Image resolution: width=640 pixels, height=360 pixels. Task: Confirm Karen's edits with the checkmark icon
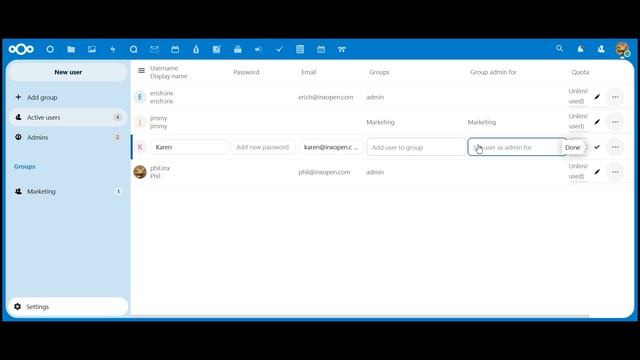[x=597, y=147]
